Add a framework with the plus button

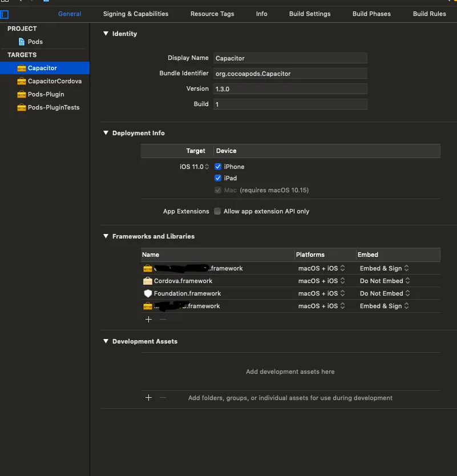(x=148, y=320)
